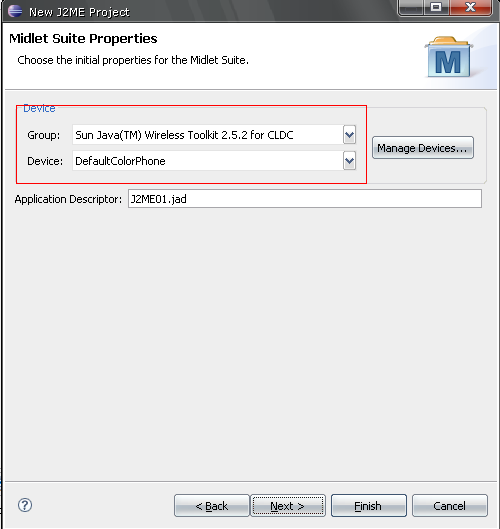Close the New J2ME Project dialog
This screenshot has height=529, width=500.
[470, 7]
